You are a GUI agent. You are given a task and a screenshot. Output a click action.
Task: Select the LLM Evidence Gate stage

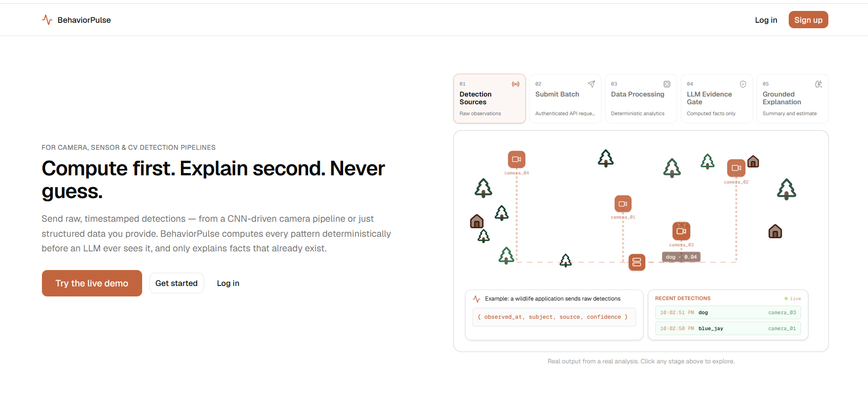click(717, 98)
